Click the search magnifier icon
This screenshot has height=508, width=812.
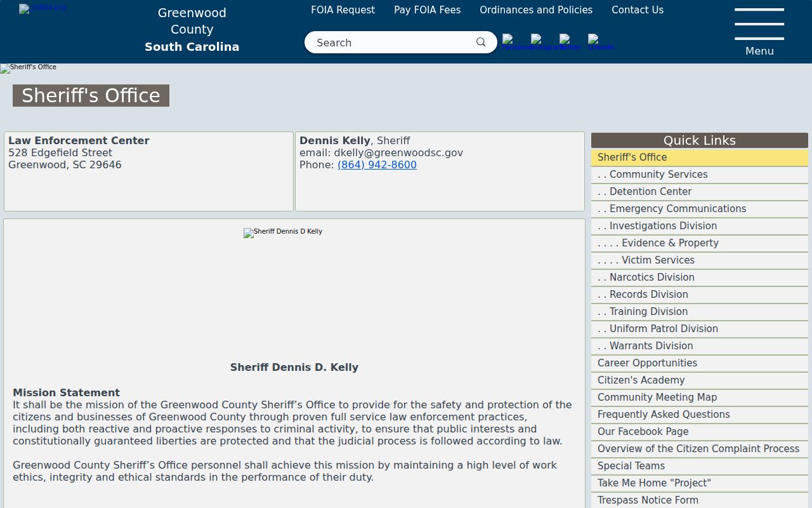[481, 43]
